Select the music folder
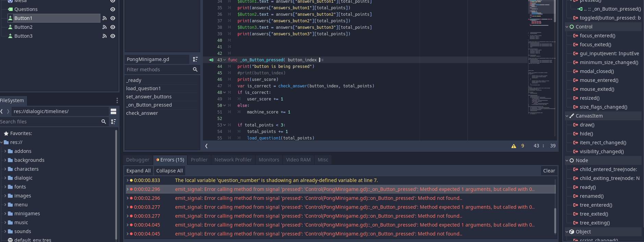 pyautogui.click(x=21, y=222)
